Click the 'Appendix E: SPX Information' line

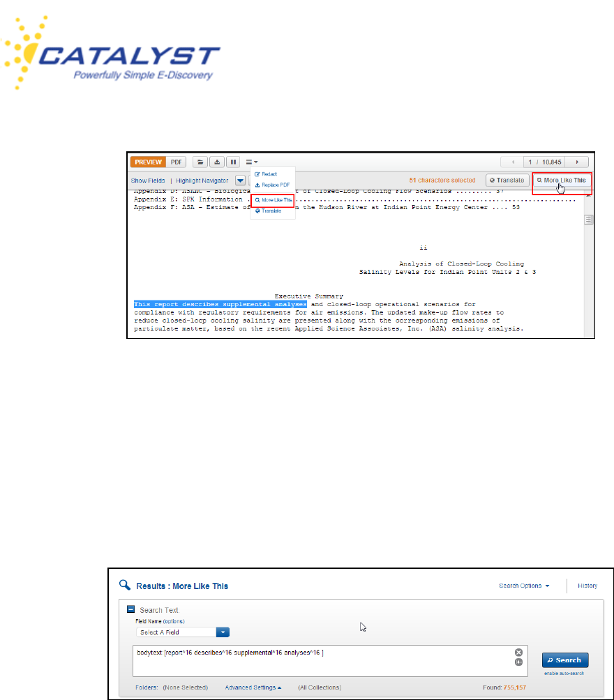[x=188, y=199]
